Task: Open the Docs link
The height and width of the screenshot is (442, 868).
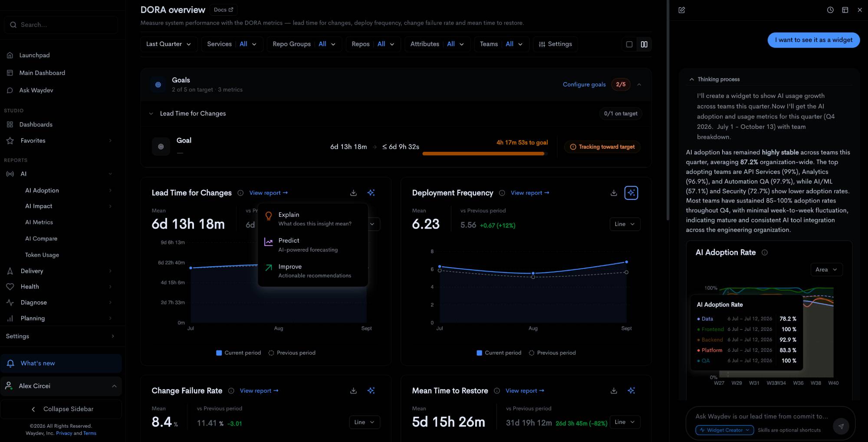Action: (x=224, y=10)
